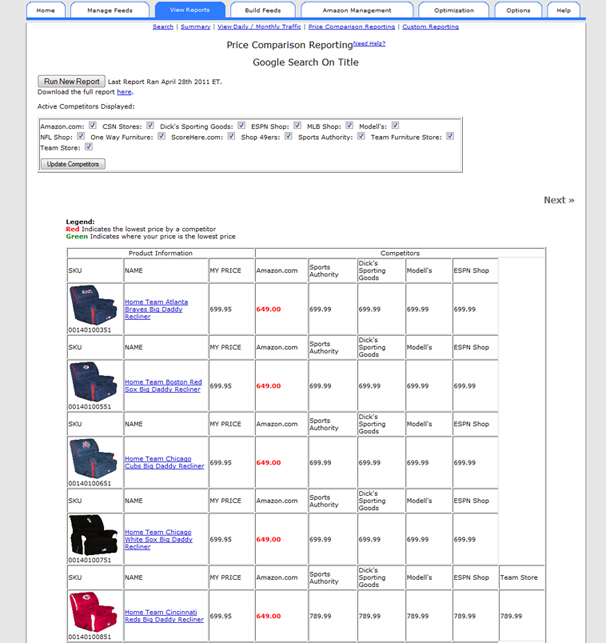Viewport: 606px width, 643px height.
Task: Click the black White Sox recliner thumbnail
Action: (x=93, y=535)
